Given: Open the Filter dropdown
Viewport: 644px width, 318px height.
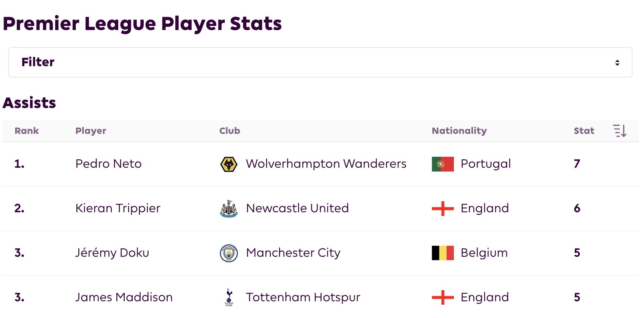Looking at the screenshot, I should 320,62.
